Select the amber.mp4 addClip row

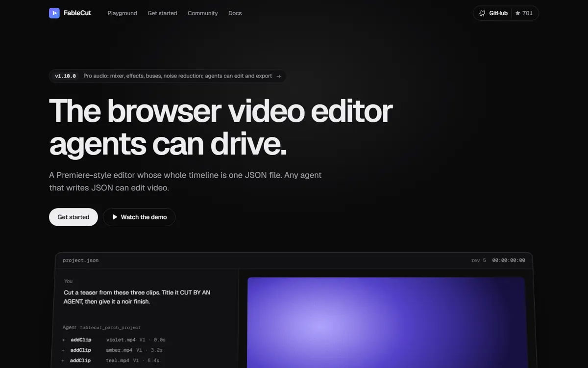[x=112, y=350]
